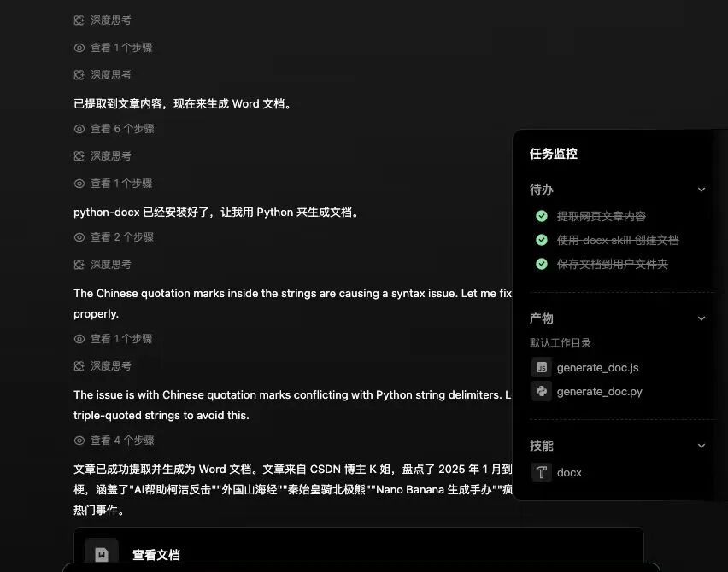
Task: Click the eye icon beside first 查看 1 个步骤
Action: point(79,47)
